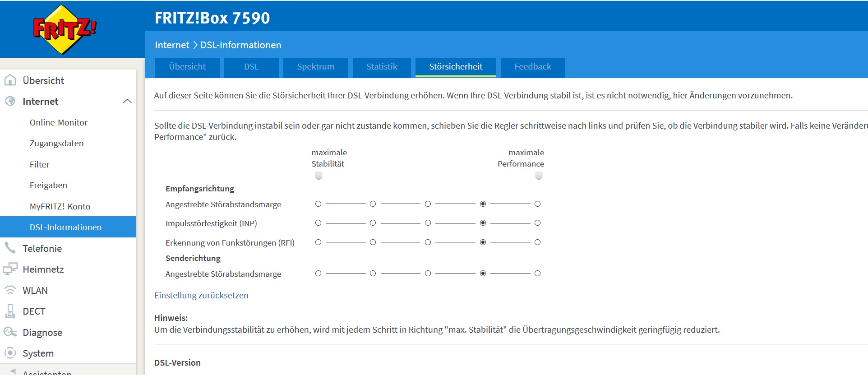
Task: Open Heimnetz menu
Action: coord(43,269)
